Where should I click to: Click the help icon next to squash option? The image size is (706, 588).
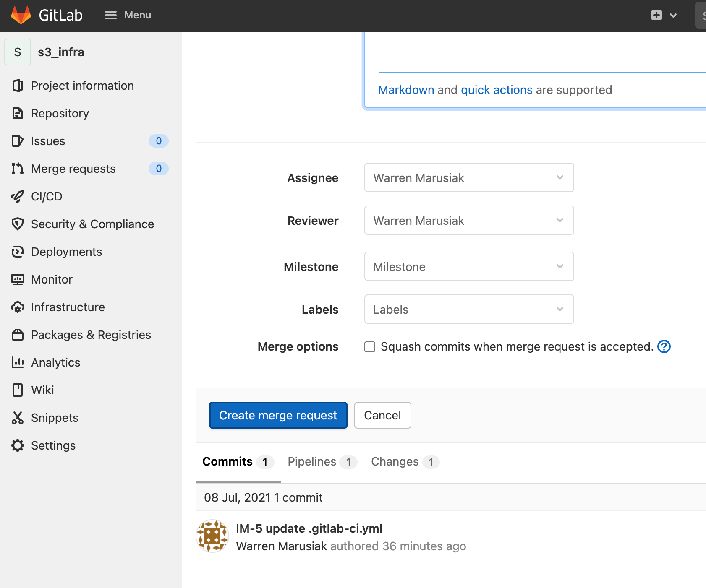click(x=664, y=346)
